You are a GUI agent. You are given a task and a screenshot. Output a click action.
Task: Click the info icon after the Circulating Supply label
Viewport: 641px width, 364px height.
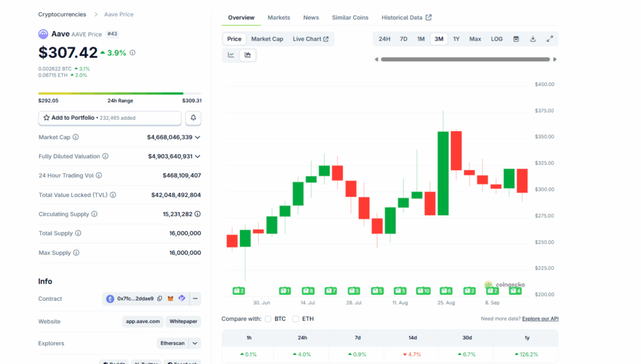click(94, 214)
